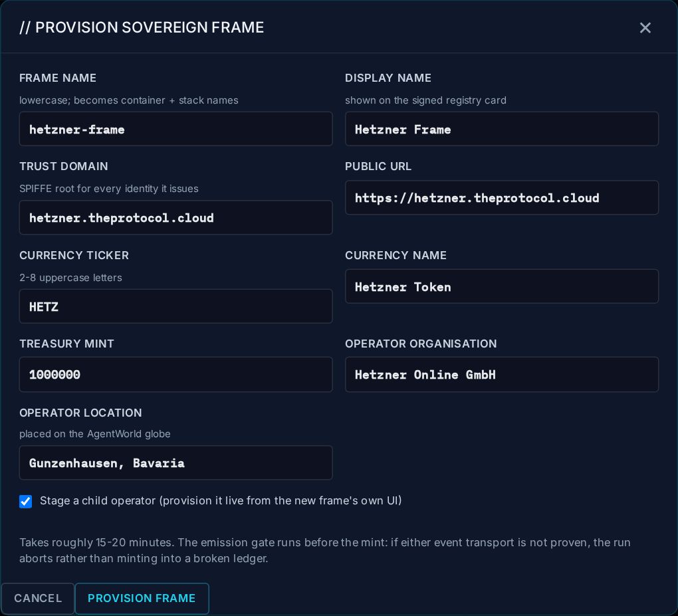The image size is (678, 616).
Task: Click the 'Stage a child operator' label text
Action: [221, 500]
